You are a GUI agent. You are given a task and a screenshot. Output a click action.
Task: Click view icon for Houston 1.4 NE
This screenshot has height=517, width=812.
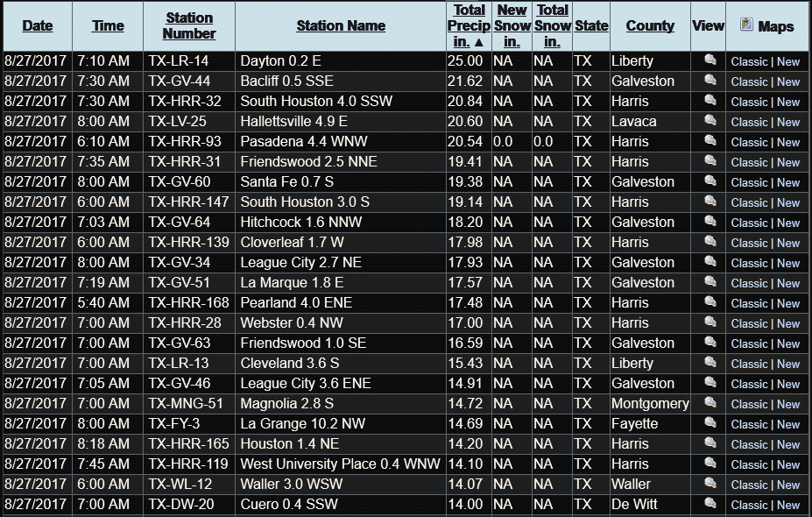(x=710, y=443)
